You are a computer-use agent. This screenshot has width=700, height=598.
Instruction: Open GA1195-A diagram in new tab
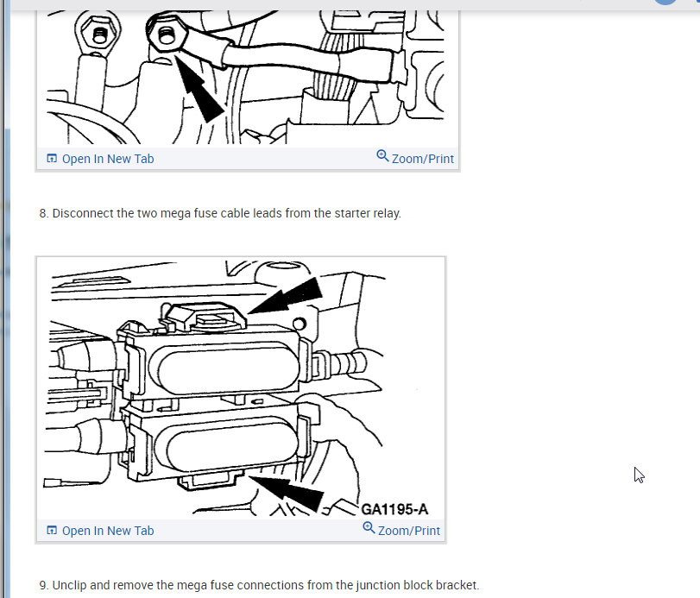tap(100, 531)
